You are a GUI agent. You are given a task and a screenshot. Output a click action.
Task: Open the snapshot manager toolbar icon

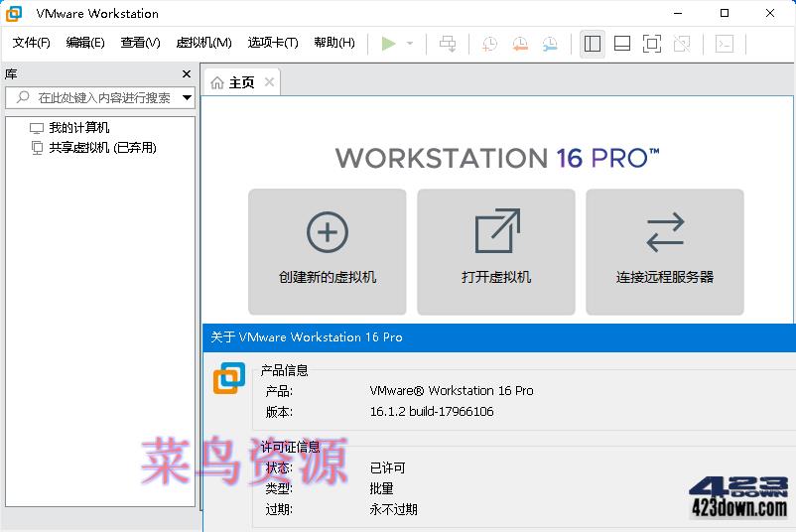(550, 44)
